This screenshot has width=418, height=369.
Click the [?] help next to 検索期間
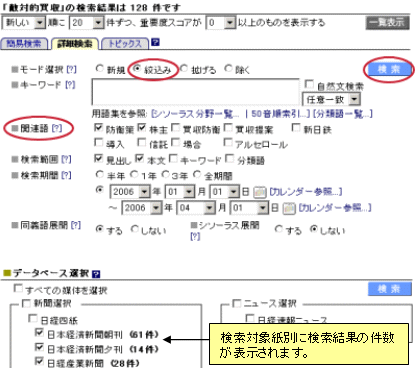(67, 175)
